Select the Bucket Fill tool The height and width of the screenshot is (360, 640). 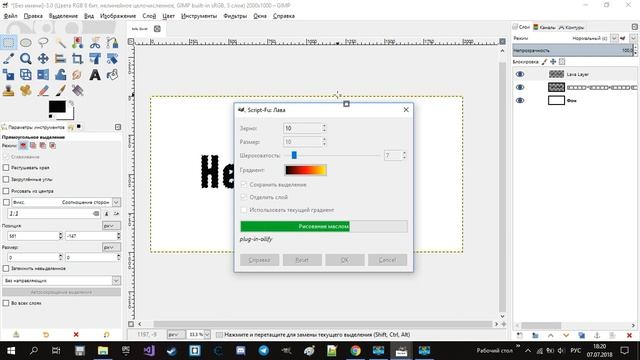click(x=112, y=75)
